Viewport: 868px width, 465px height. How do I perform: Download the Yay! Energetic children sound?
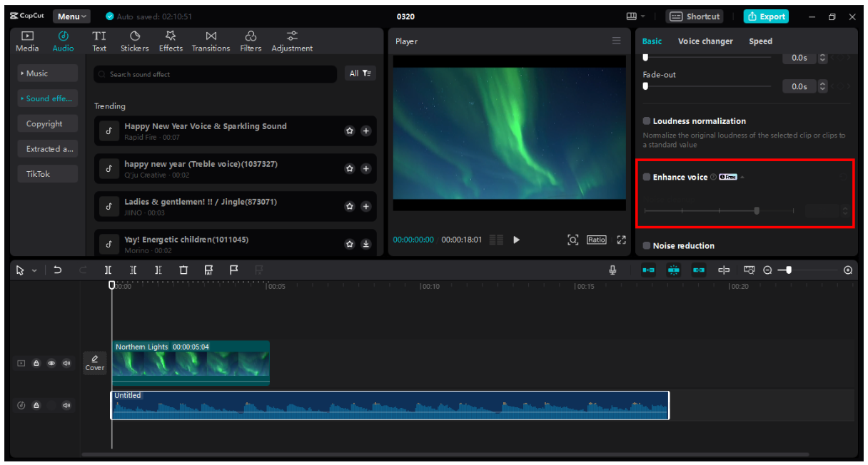tap(365, 244)
